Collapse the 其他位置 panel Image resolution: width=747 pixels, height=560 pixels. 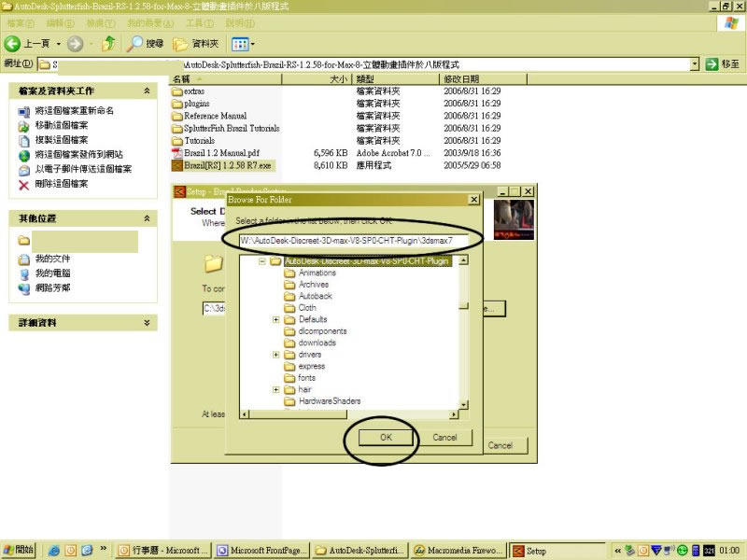[147, 218]
